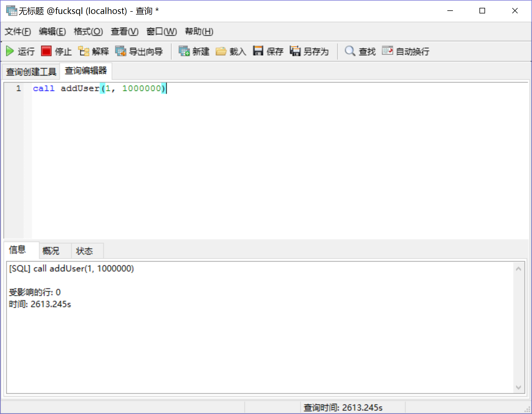Run the query with green play icon
The height and width of the screenshot is (414, 532).
coord(10,51)
